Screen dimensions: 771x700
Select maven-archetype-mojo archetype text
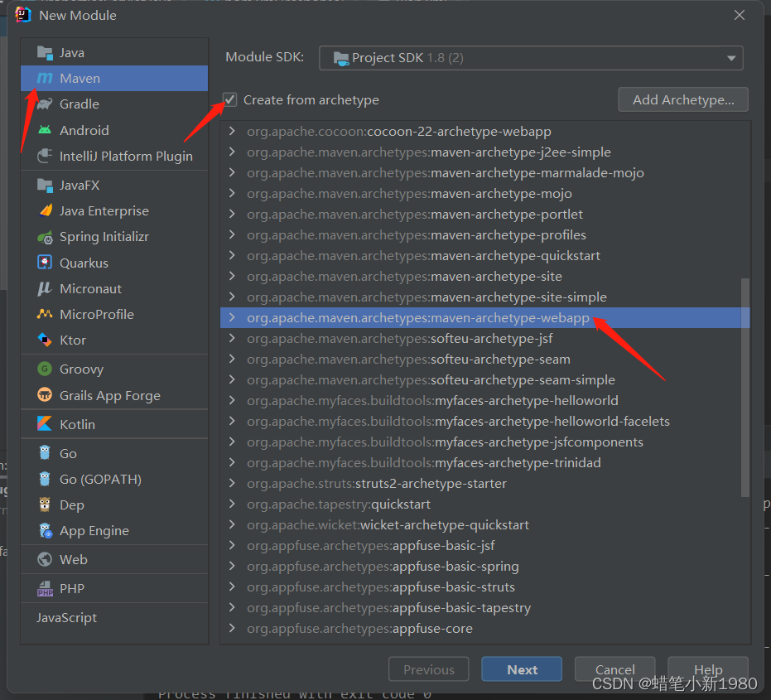click(x=409, y=194)
